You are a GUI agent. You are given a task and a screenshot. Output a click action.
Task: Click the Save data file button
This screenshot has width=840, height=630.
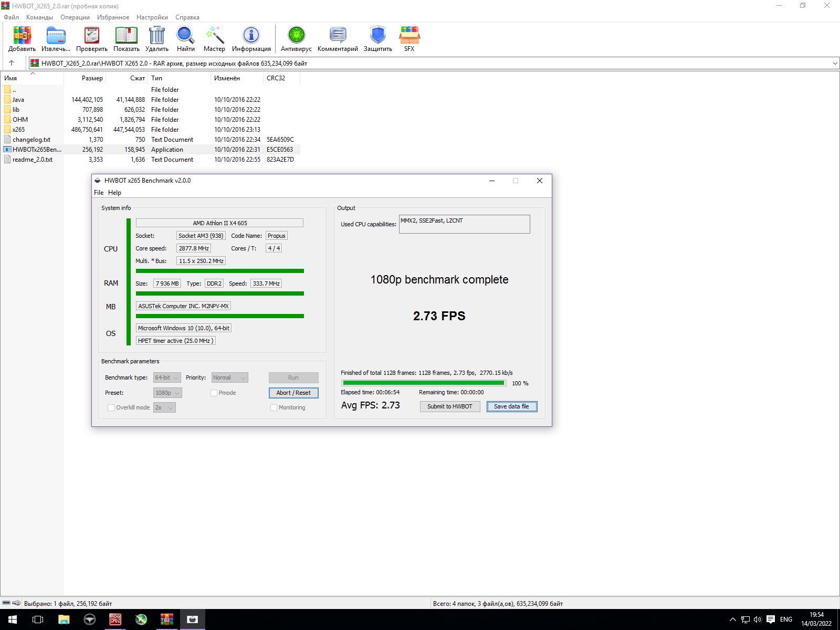click(512, 406)
